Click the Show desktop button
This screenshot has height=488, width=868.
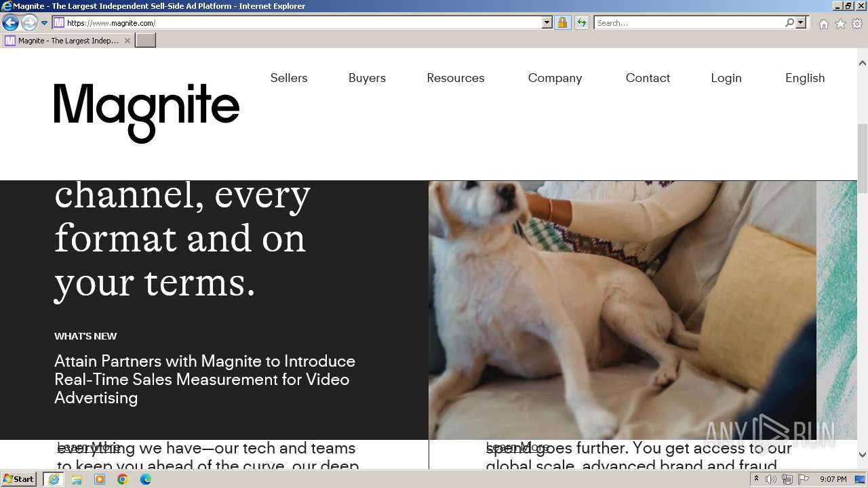click(x=861, y=479)
